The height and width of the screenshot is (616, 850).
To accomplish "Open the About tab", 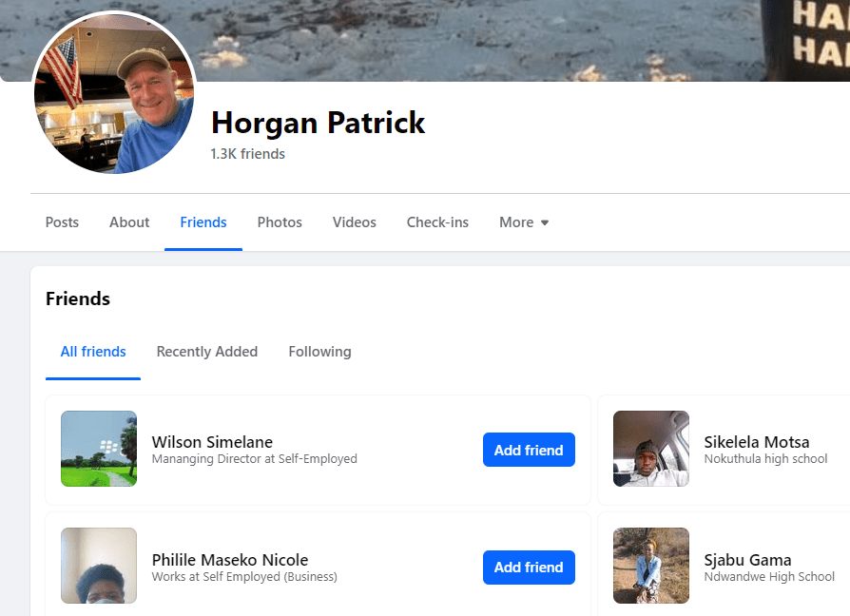I will 129,222.
